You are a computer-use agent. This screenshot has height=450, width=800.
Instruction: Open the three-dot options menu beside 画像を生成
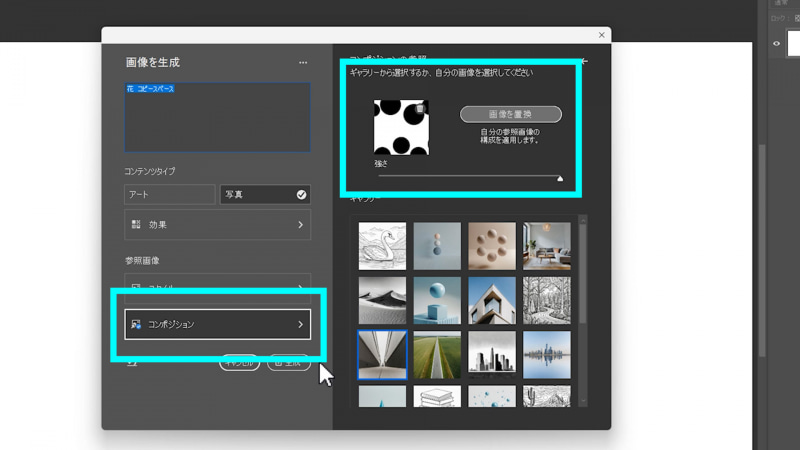(x=303, y=63)
